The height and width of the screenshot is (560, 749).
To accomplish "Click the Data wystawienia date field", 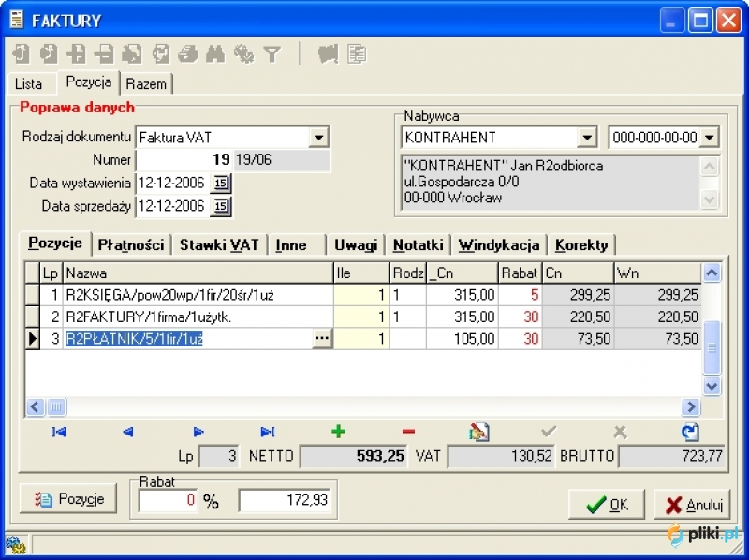I will [172, 183].
